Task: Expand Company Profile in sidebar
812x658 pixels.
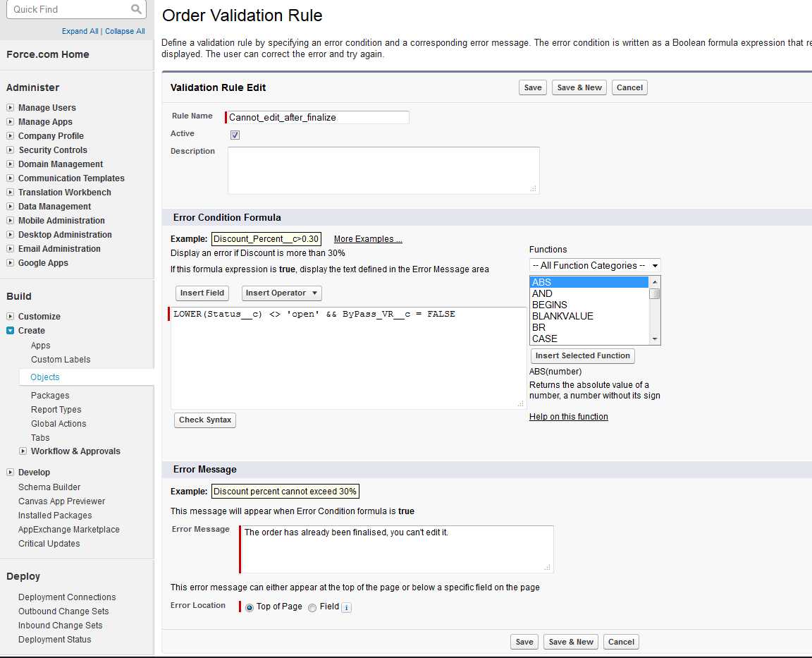Action: pos(10,135)
